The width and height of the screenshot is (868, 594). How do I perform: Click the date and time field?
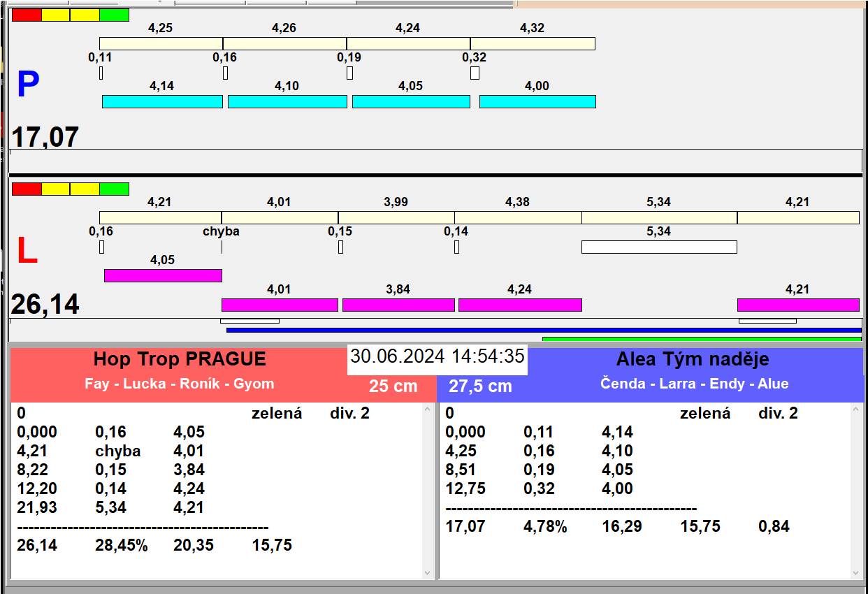click(x=437, y=356)
